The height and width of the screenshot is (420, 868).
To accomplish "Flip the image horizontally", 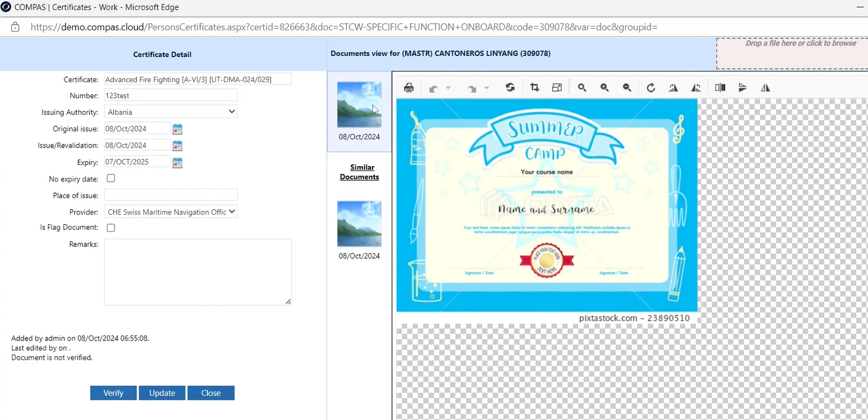I will [766, 88].
